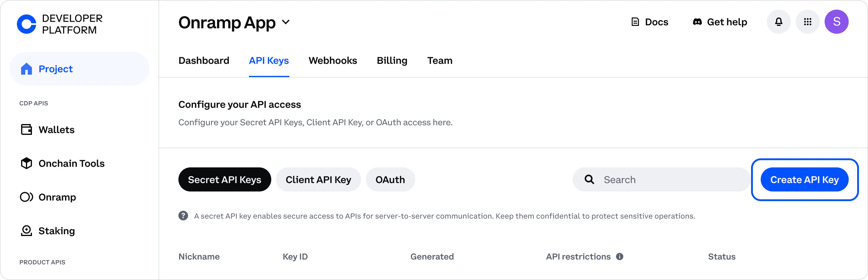Screen dimensions: 868x280
Task: Select Onchain Tools in the sidebar
Action: pos(71,163)
